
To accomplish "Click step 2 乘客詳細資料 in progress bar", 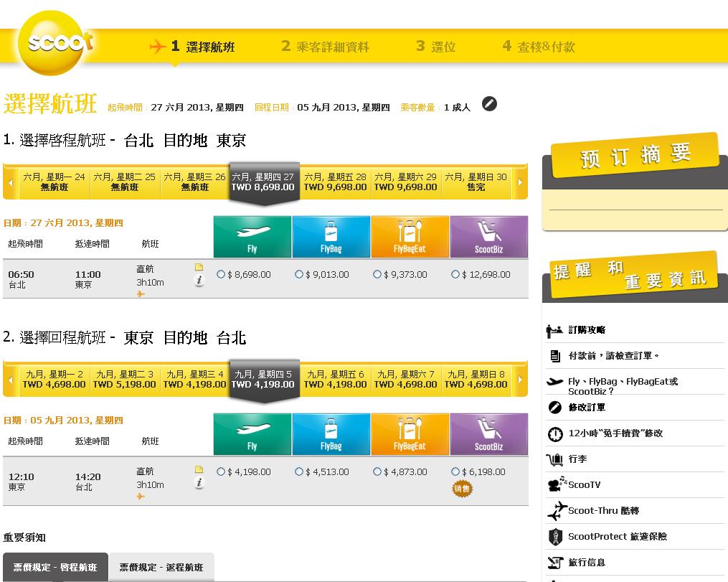I will (325, 47).
